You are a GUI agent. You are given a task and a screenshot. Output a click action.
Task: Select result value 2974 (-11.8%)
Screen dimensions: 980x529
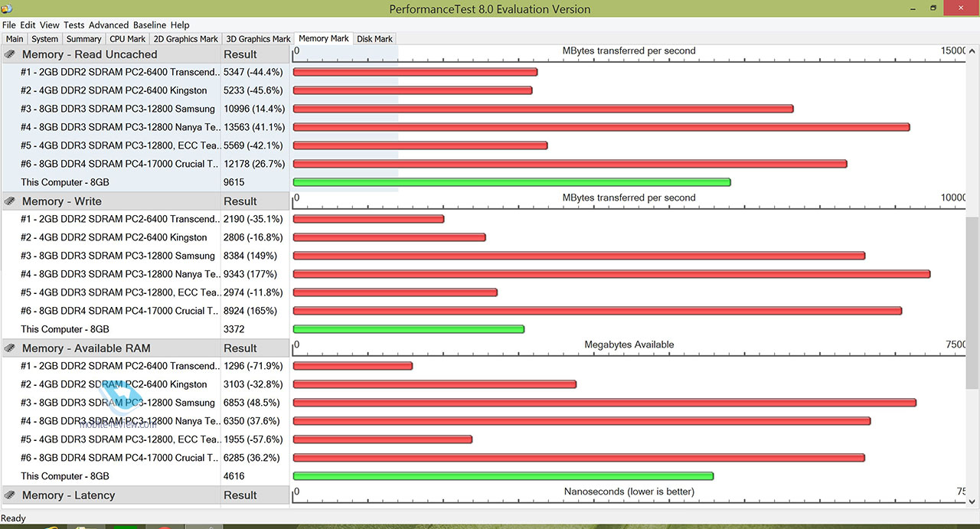253,292
